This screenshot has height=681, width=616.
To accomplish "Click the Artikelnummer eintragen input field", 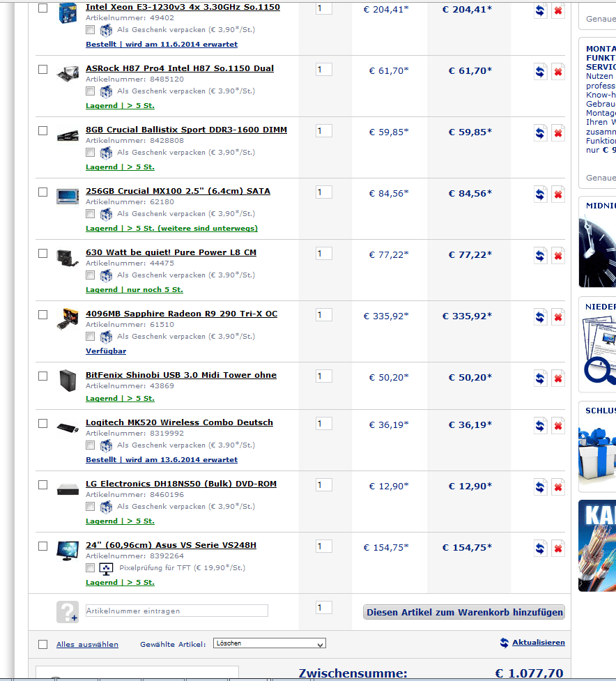I will (x=177, y=611).
